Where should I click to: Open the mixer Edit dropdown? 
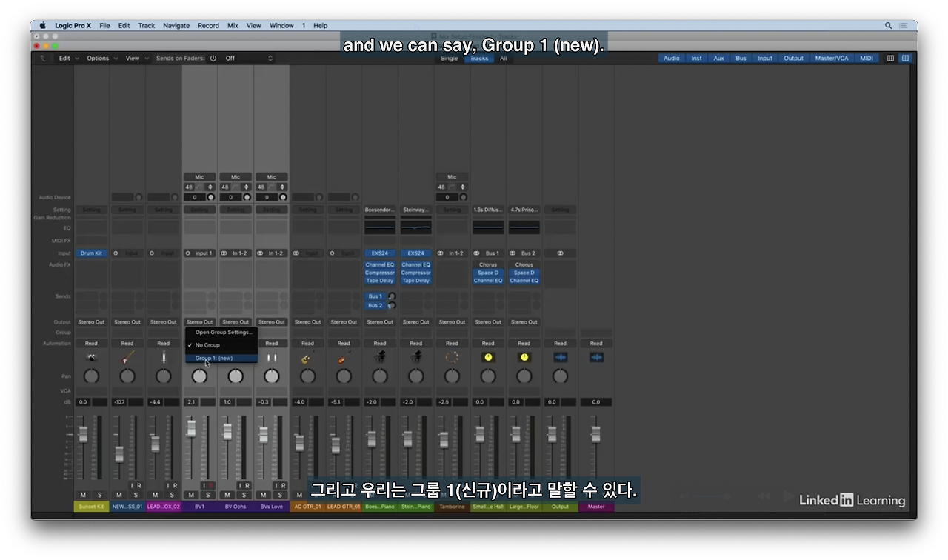pos(67,58)
